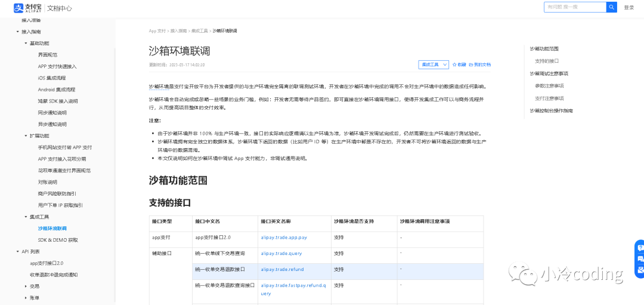Open 手机网站支付转 APP 支付 page

tap(65, 147)
